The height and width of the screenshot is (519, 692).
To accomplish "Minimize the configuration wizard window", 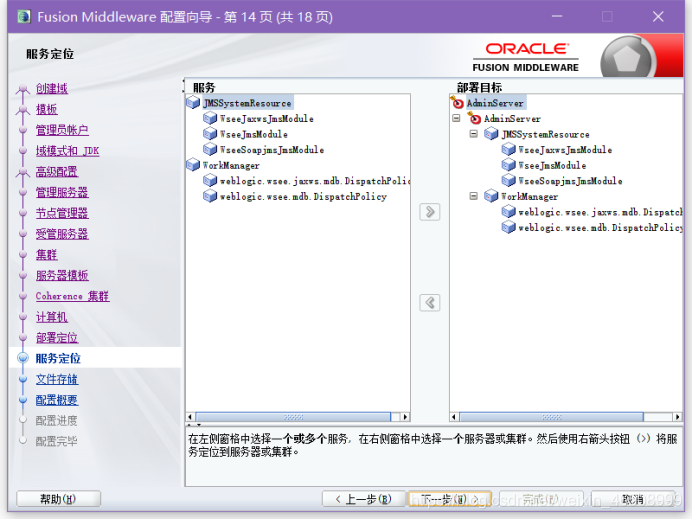I will coord(557,17).
